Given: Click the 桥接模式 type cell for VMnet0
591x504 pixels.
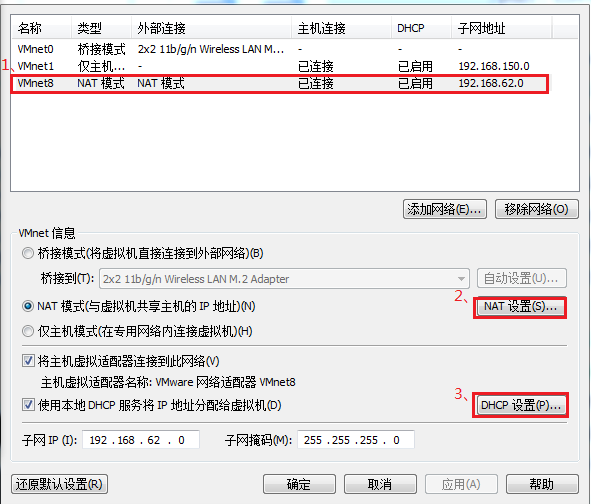Looking at the screenshot, I should (101, 49).
